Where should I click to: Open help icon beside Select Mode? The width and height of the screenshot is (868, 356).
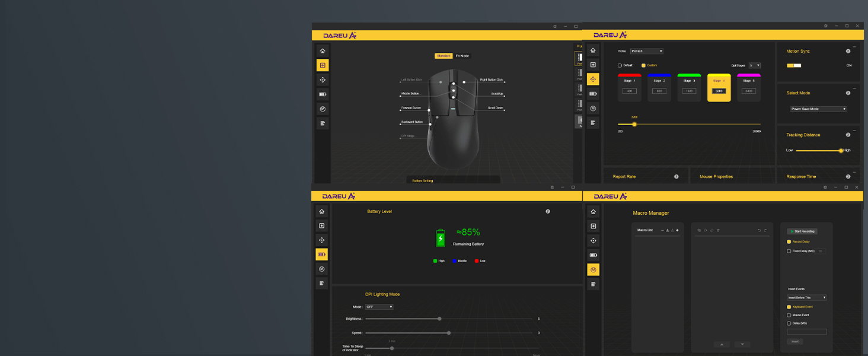pos(848,93)
